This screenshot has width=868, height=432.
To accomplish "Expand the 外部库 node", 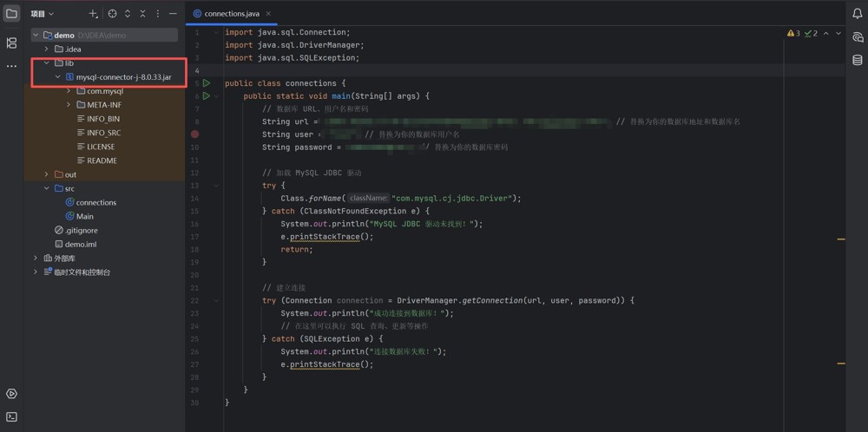I will click(36, 259).
